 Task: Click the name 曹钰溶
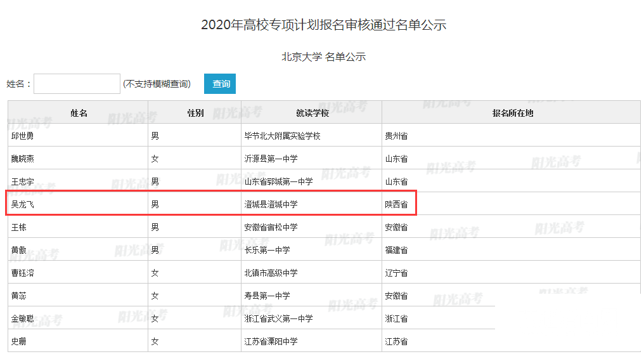(x=23, y=273)
